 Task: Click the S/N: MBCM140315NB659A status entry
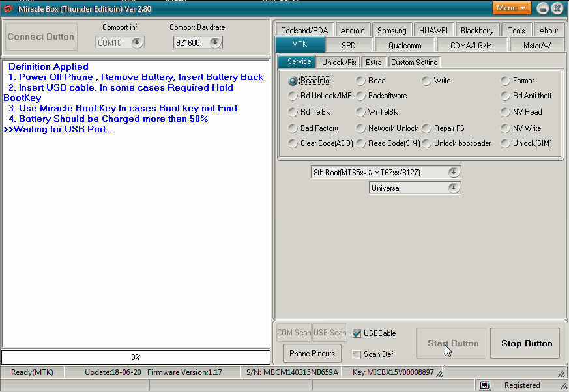[292, 372]
